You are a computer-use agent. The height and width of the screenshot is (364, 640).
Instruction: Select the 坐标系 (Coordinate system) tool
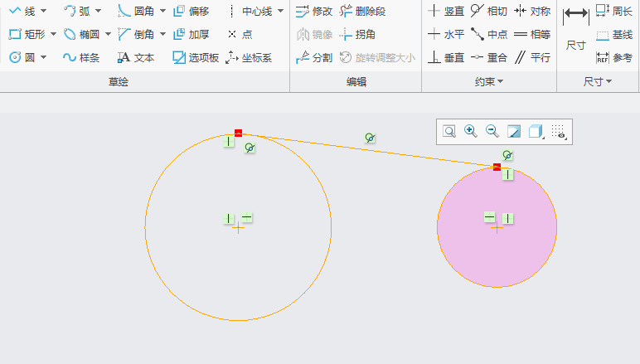point(249,57)
